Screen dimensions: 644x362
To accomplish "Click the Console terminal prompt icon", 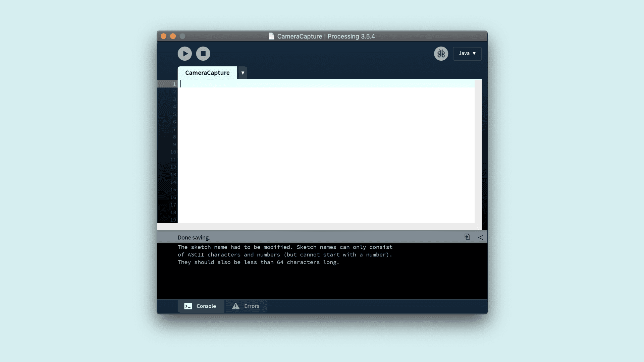I will [x=188, y=306].
